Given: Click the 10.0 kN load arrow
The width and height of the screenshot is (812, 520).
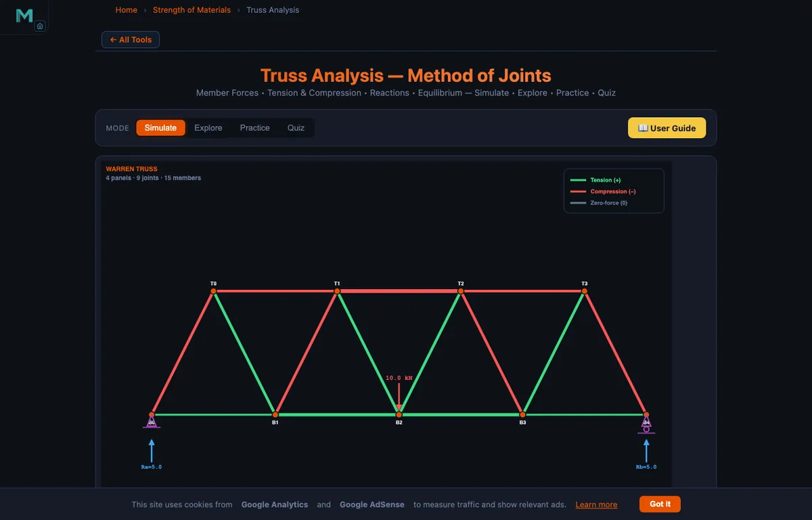Looking at the screenshot, I should coord(399,397).
